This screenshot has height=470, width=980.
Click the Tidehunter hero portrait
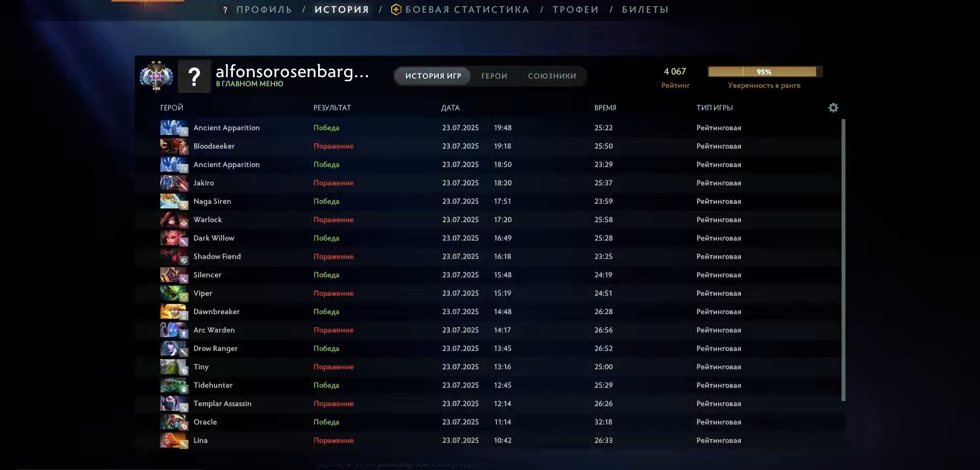[174, 385]
